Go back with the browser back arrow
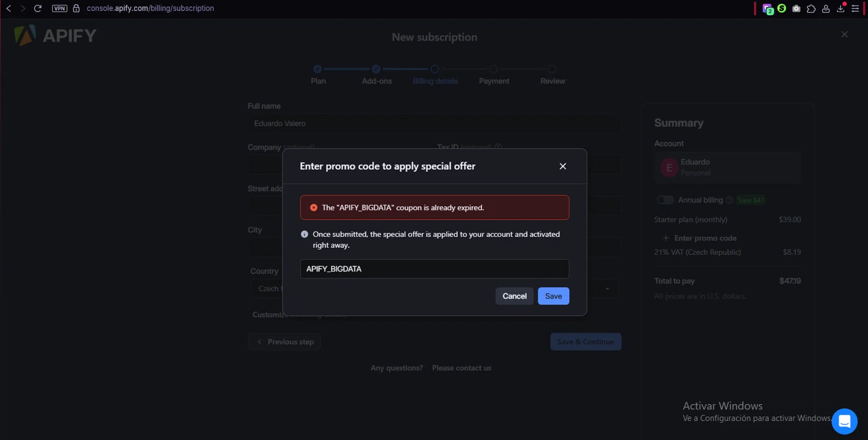The image size is (868, 440). (x=9, y=8)
